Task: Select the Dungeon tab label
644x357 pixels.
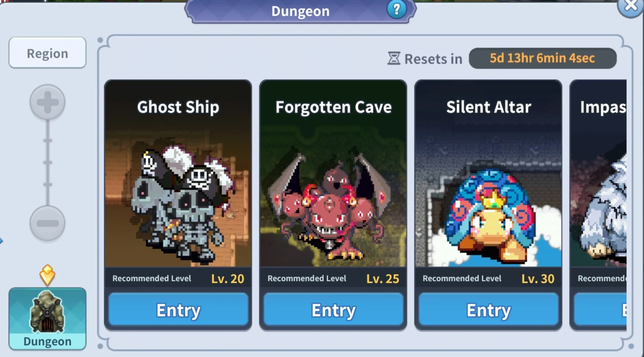Action: 47,341
